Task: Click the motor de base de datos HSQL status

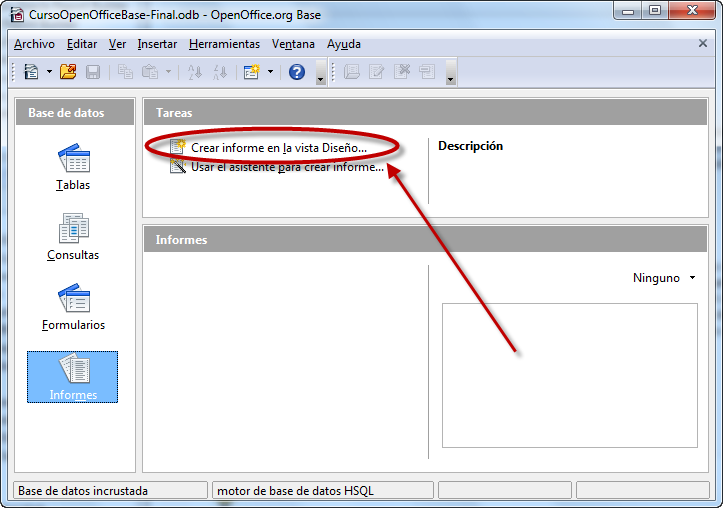Action: [323, 490]
